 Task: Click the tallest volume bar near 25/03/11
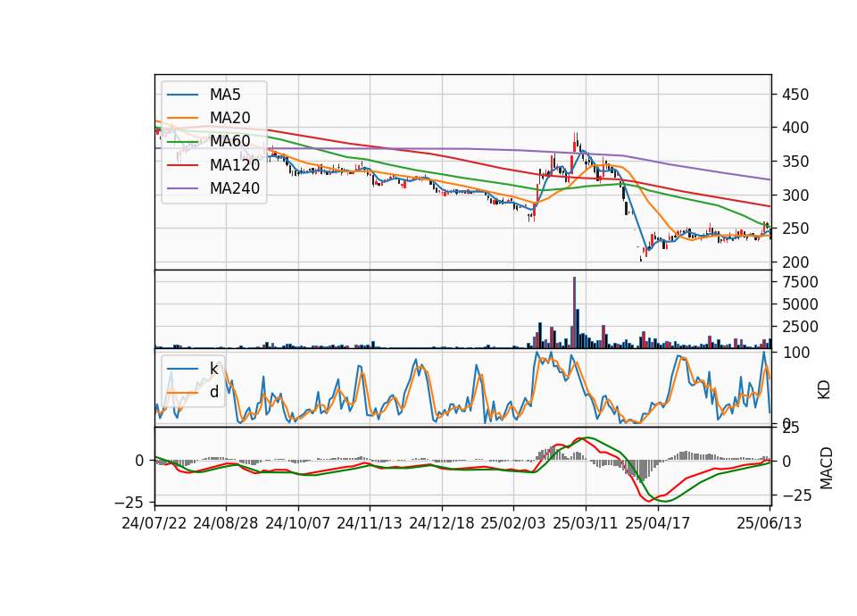(574, 312)
